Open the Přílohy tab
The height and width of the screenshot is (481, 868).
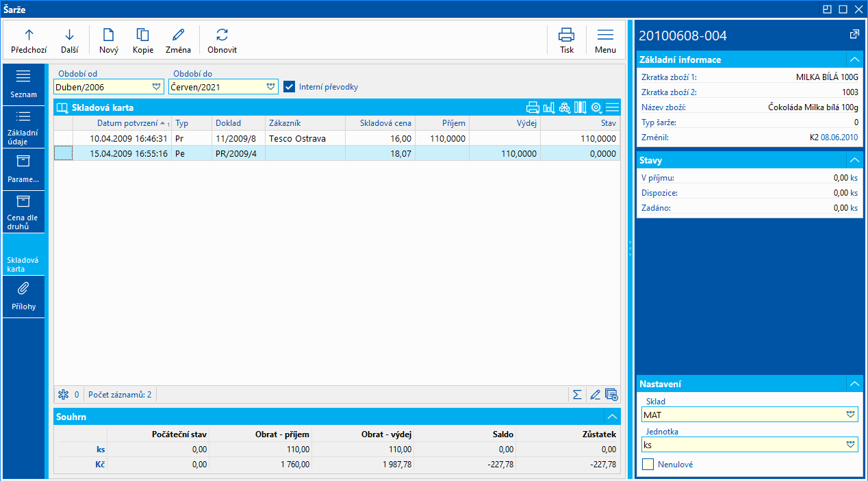point(23,296)
